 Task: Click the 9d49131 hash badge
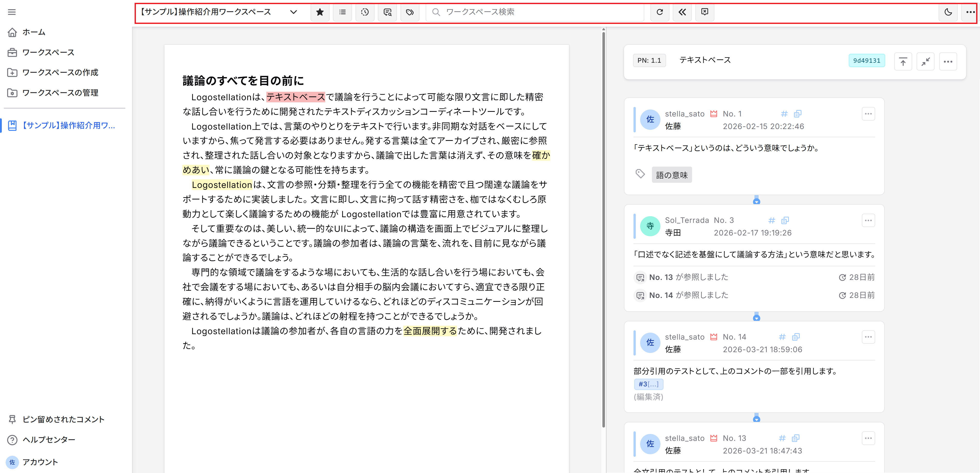click(x=867, y=61)
